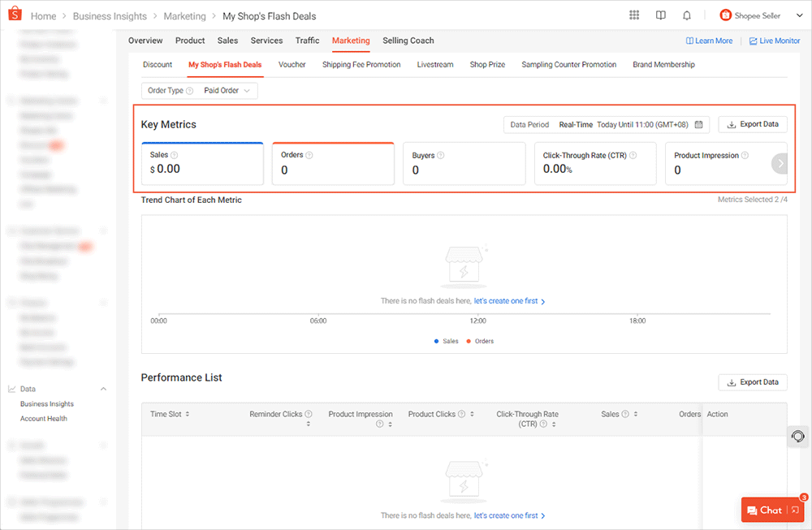Screen dimensions: 812x530
Task: Click the Sales info question icon in Key Metrics
Action: pyautogui.click(x=175, y=155)
